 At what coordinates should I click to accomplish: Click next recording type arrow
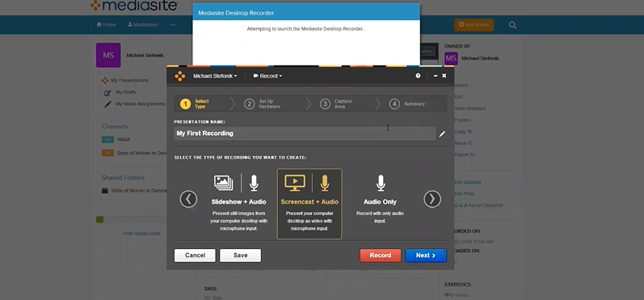click(432, 199)
